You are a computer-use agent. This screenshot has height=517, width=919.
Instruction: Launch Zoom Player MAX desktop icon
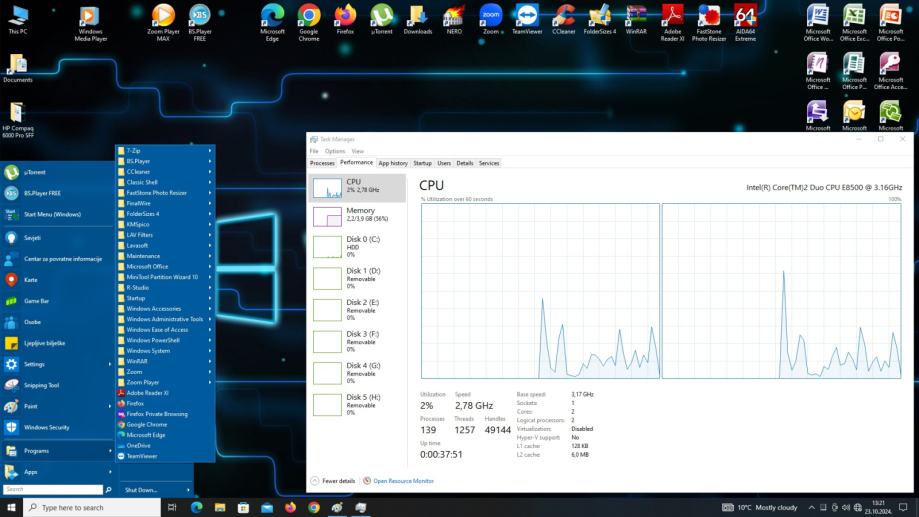point(163,23)
